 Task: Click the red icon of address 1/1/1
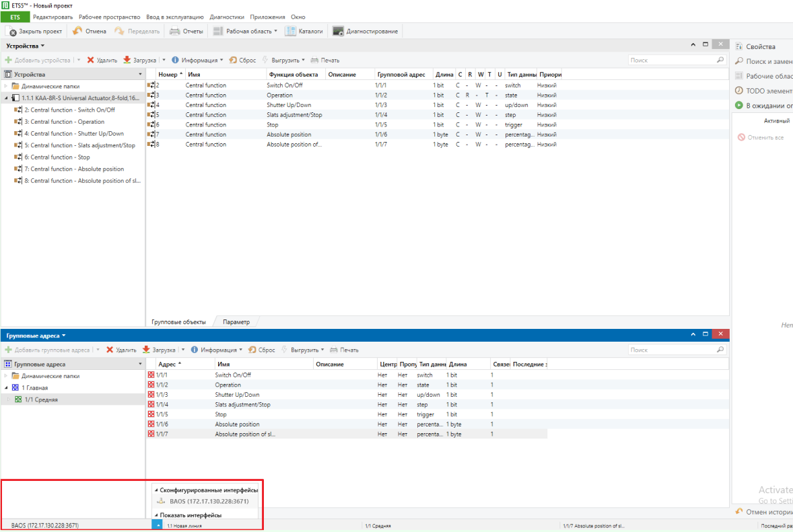click(x=151, y=375)
